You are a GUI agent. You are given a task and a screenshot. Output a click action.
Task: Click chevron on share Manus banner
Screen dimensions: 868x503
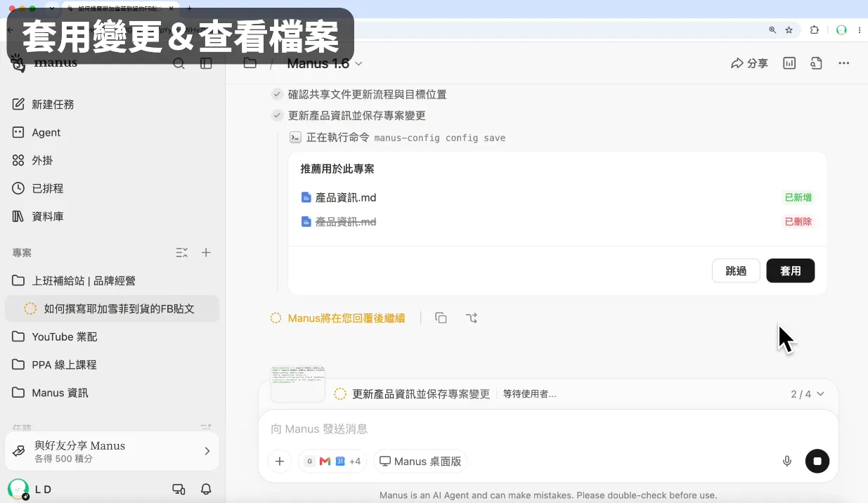207,451
